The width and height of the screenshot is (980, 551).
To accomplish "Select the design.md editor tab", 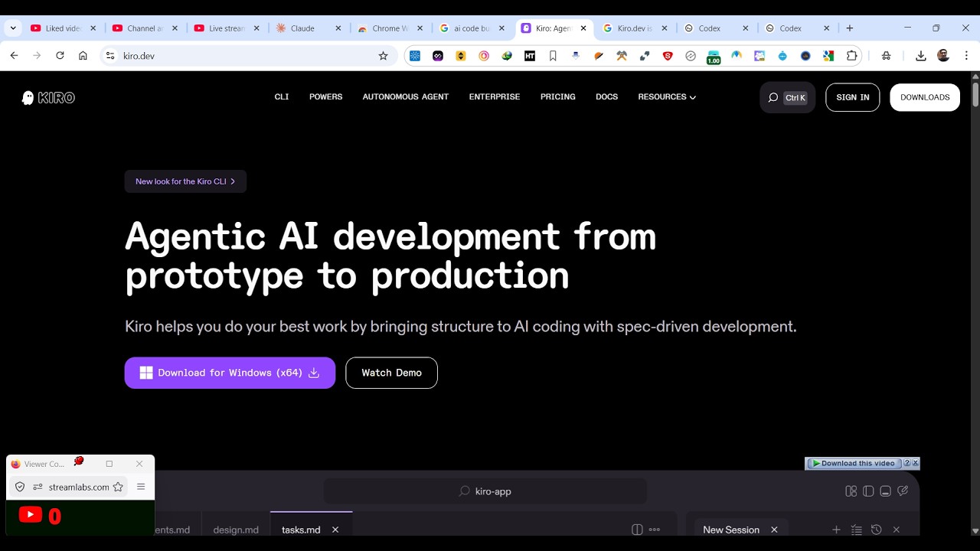I will pyautogui.click(x=236, y=530).
